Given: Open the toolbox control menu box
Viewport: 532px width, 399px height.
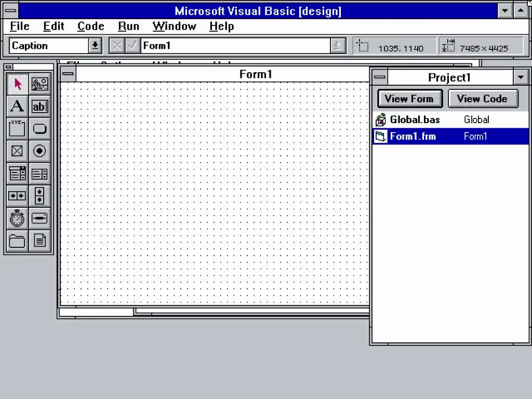Looking at the screenshot, I should (9, 67).
